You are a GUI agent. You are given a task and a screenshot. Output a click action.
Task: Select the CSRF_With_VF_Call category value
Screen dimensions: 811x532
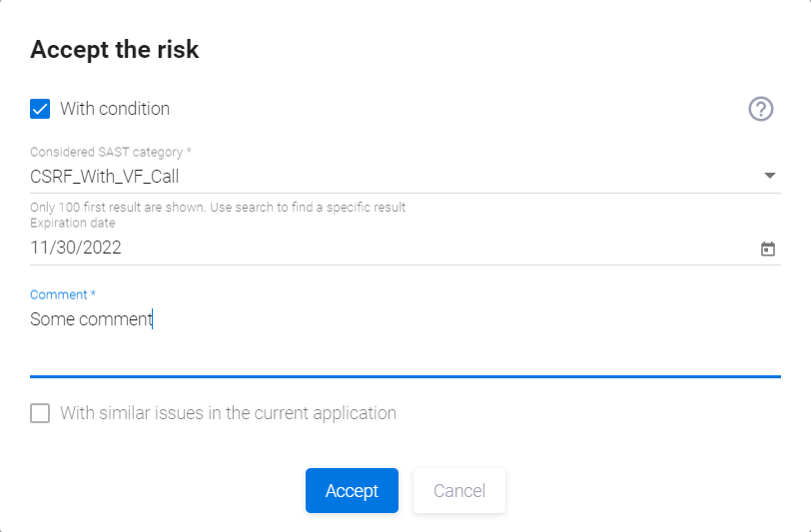click(x=105, y=177)
